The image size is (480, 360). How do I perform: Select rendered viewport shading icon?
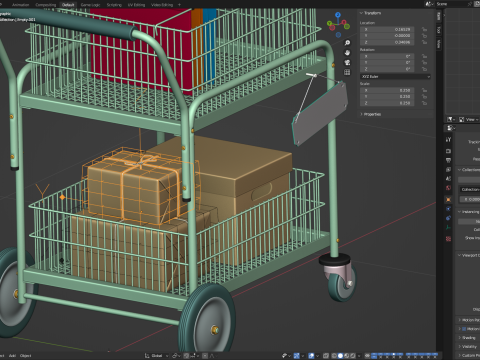(x=353, y=356)
